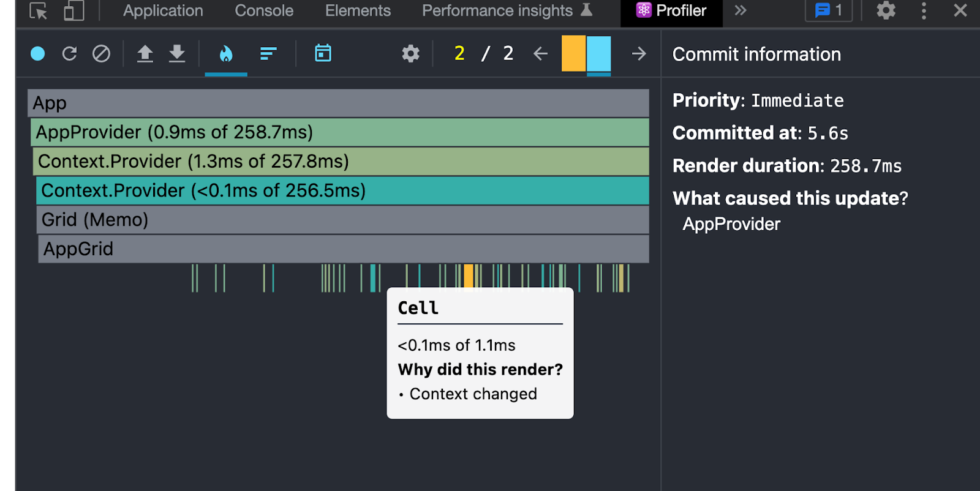Click the 'Priority: Immediate' text
Screen dimensions: 980x491
(x=758, y=100)
